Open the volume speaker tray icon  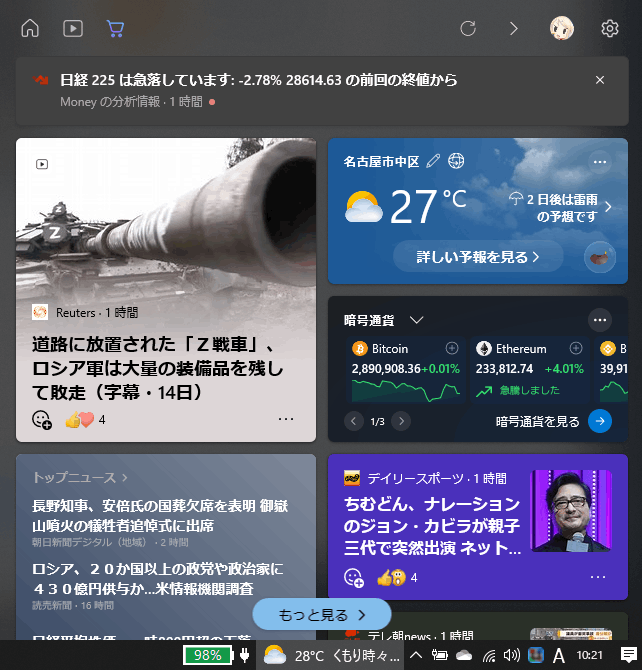(512, 655)
